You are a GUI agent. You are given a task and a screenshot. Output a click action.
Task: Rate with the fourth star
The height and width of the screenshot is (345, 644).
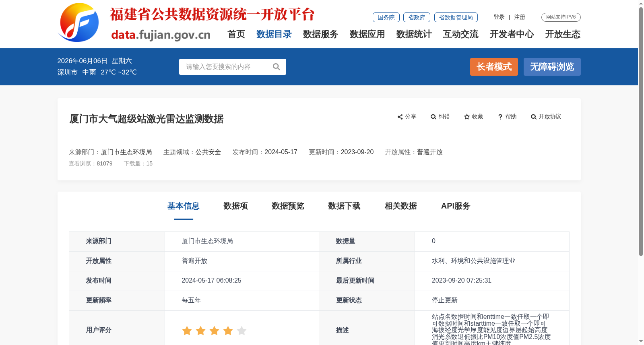point(228,331)
